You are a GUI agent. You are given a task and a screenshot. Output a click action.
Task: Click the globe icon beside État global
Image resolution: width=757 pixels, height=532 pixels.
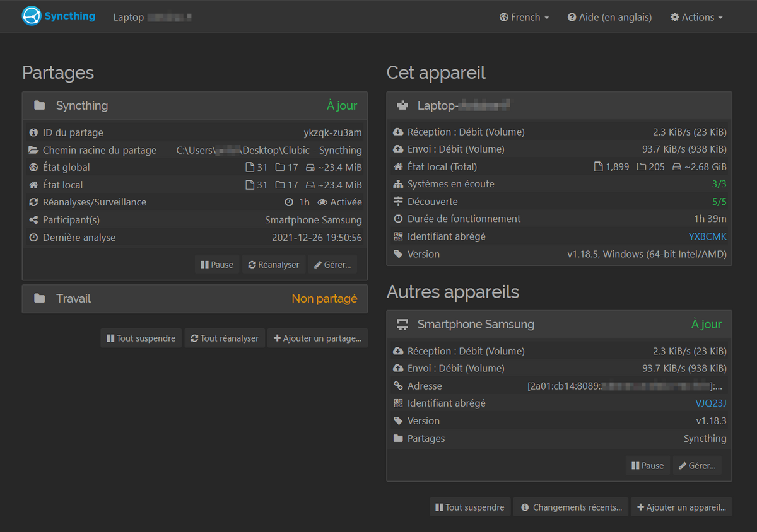click(x=33, y=167)
